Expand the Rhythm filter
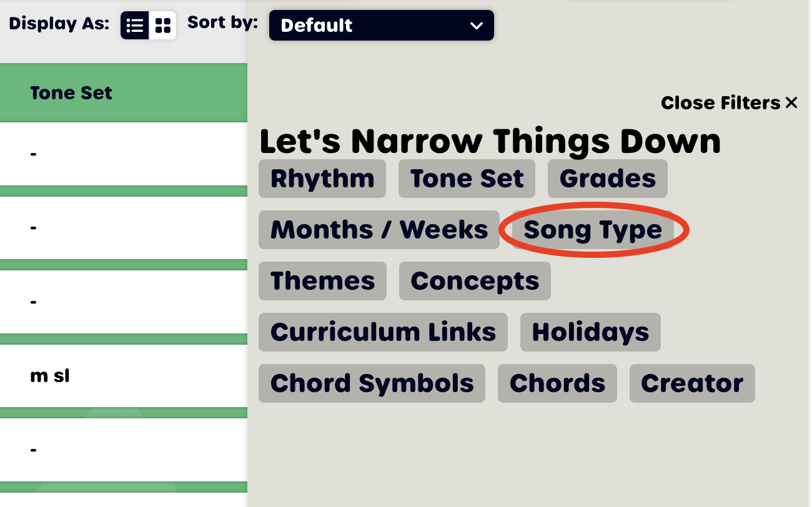The image size is (812, 507). [322, 179]
